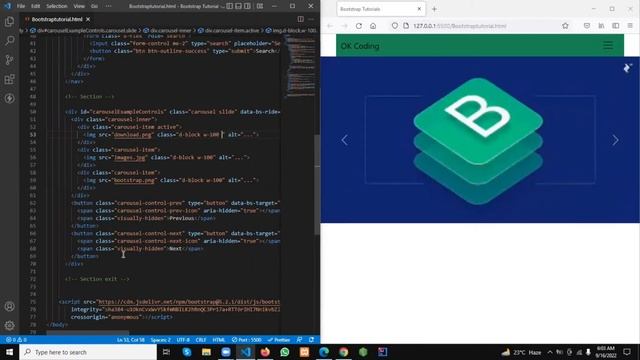Click the Live Server Port : 5500 status item
The image size is (640, 360).
247,340
